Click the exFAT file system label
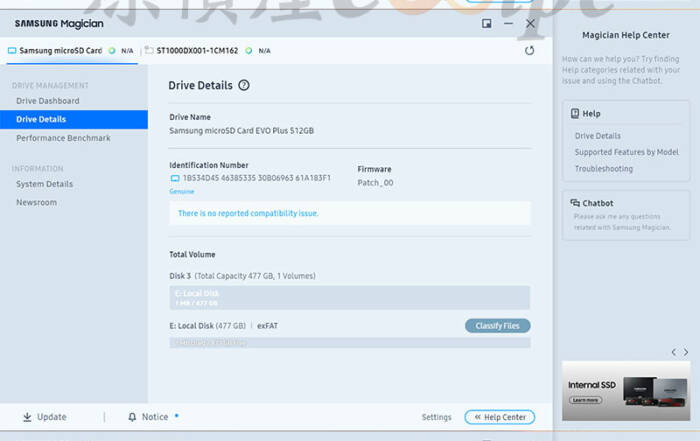The width and height of the screenshot is (700, 441). [267, 326]
